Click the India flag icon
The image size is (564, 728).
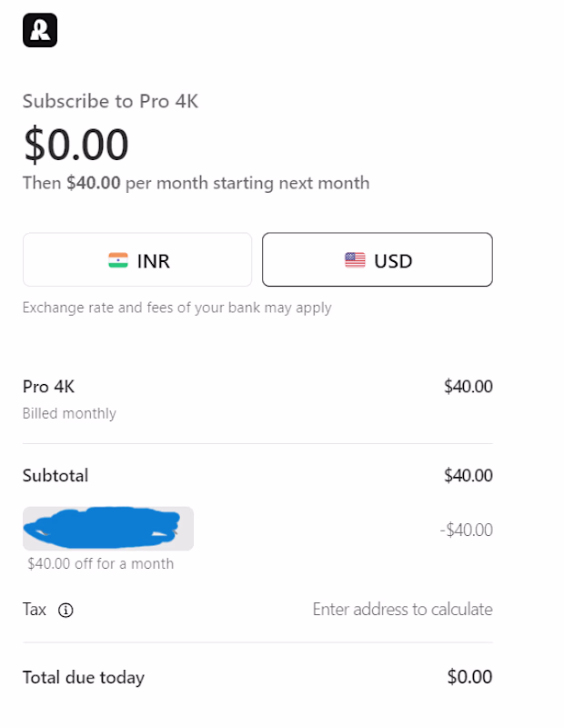[118, 260]
